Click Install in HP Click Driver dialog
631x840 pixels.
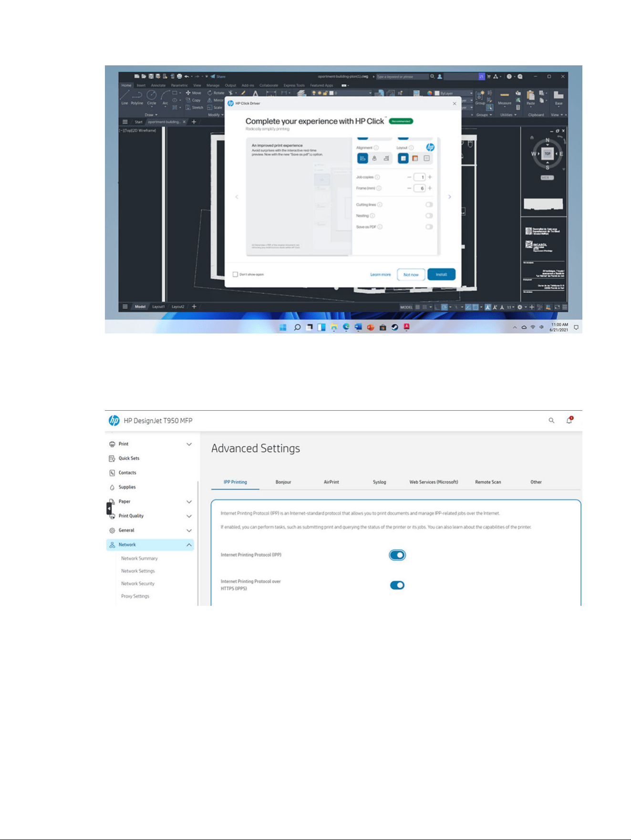click(441, 274)
